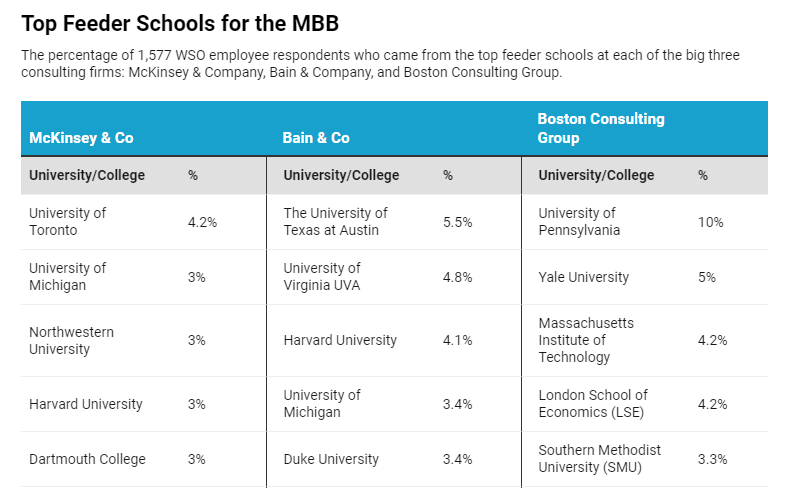Click The University of Texas at Austin cell
790x488 pixels.
click(335, 222)
